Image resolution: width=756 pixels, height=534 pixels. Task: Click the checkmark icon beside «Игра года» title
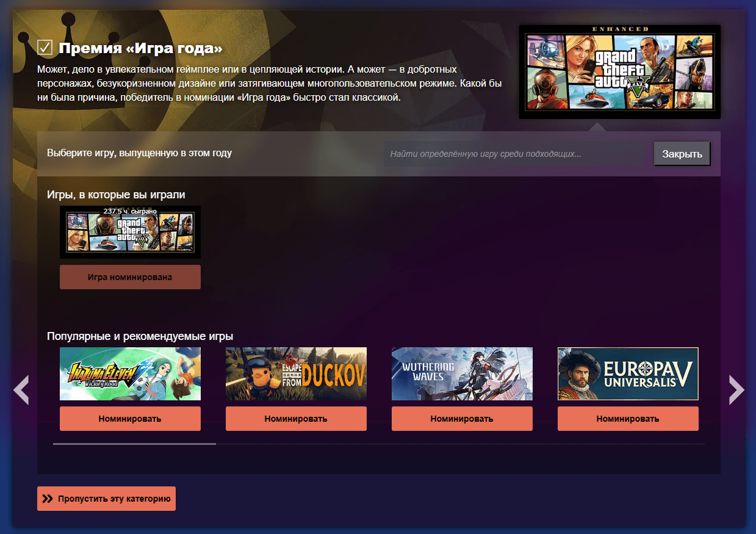tap(45, 48)
